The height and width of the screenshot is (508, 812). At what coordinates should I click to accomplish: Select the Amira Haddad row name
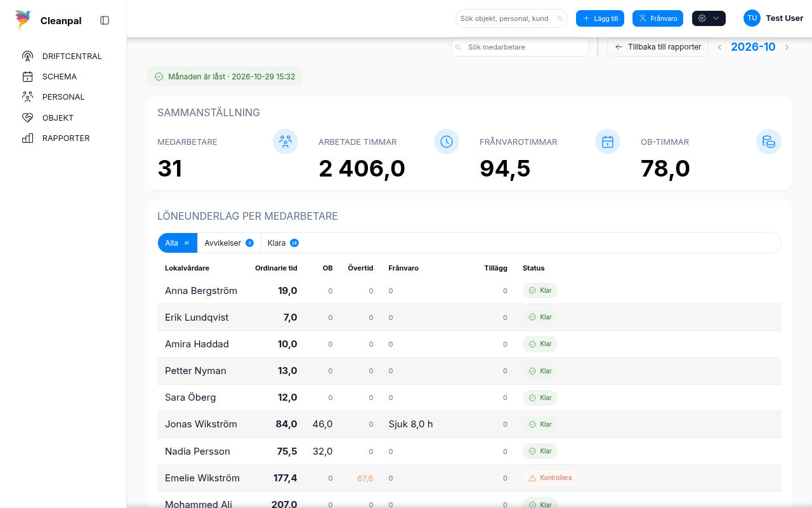click(x=197, y=344)
